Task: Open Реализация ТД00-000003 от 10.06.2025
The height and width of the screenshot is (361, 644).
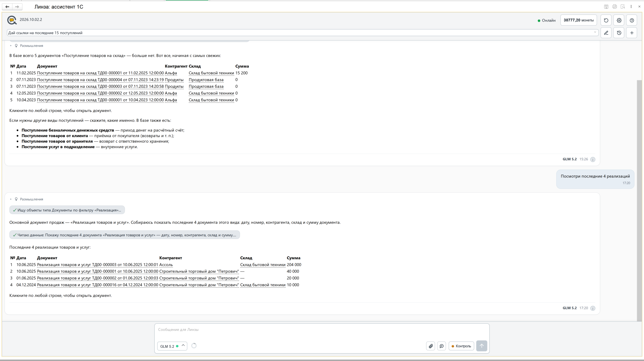Action: [97, 265]
